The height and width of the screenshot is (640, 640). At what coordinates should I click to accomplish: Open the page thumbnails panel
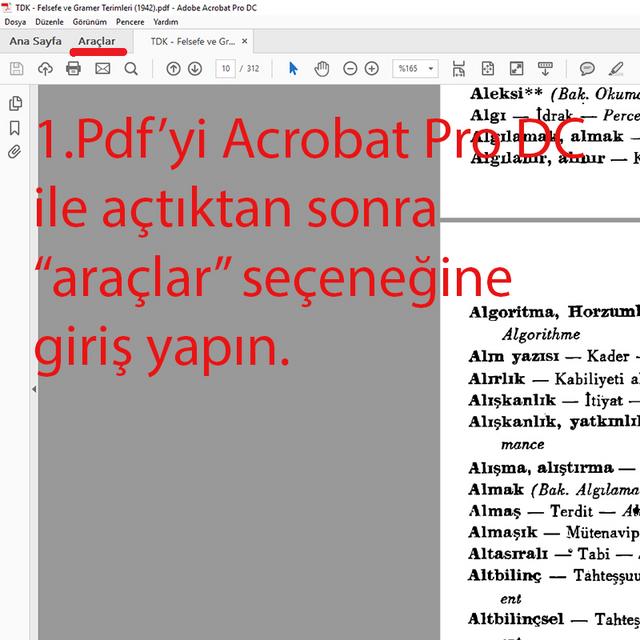click(x=15, y=103)
